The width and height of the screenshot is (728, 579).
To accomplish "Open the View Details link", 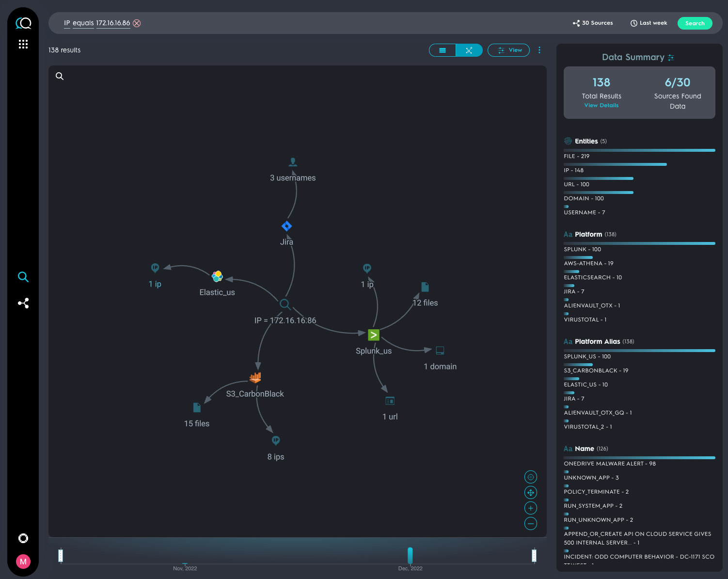I will pos(601,105).
